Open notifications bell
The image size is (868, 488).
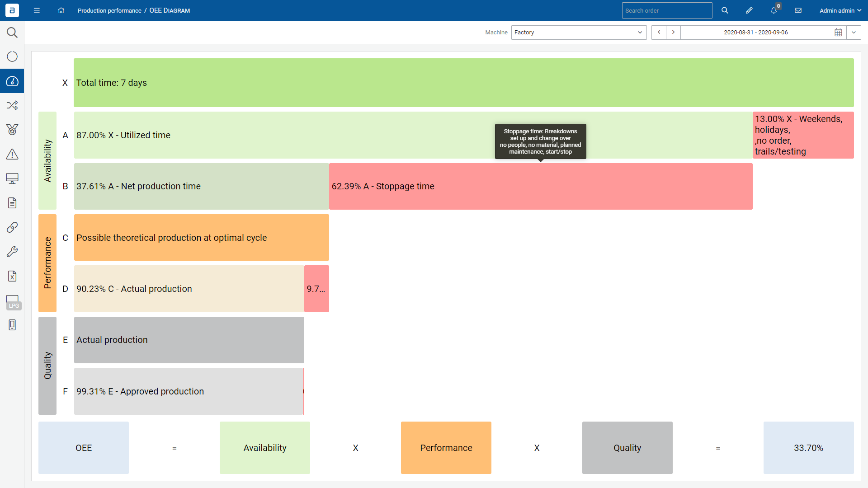[x=774, y=10]
